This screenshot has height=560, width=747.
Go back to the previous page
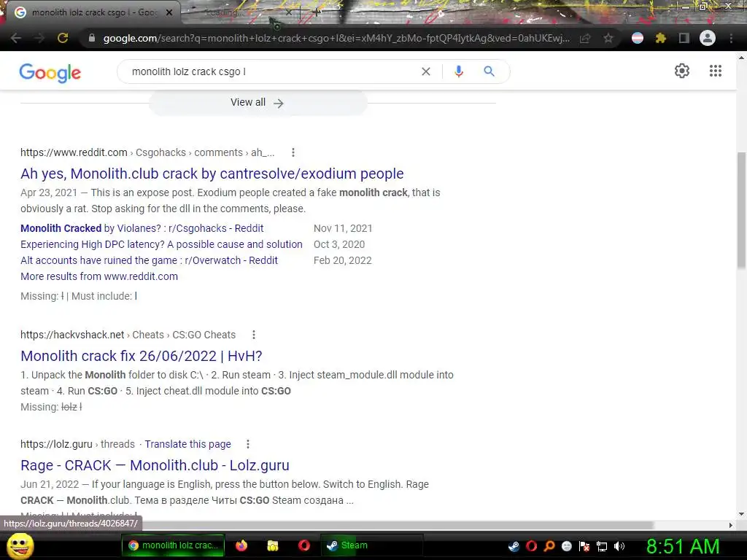[x=16, y=38]
